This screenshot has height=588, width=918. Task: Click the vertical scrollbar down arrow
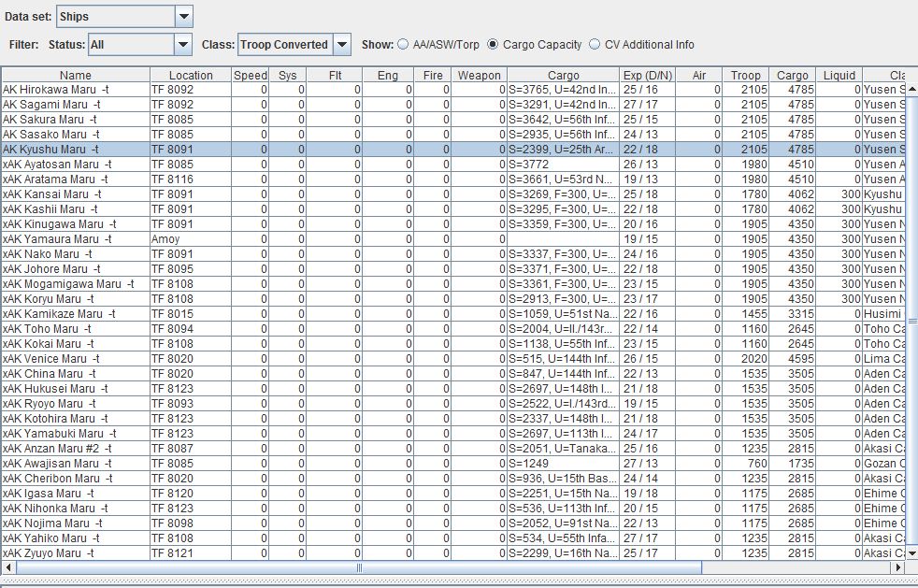point(911,553)
